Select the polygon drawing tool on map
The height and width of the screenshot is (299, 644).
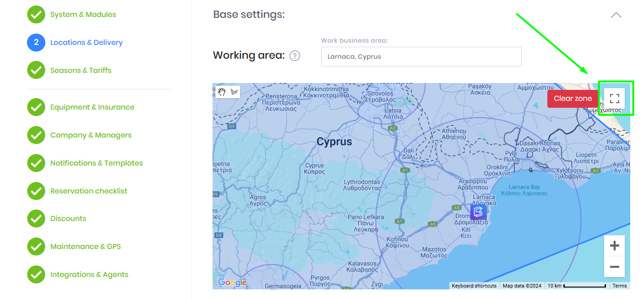[x=234, y=92]
